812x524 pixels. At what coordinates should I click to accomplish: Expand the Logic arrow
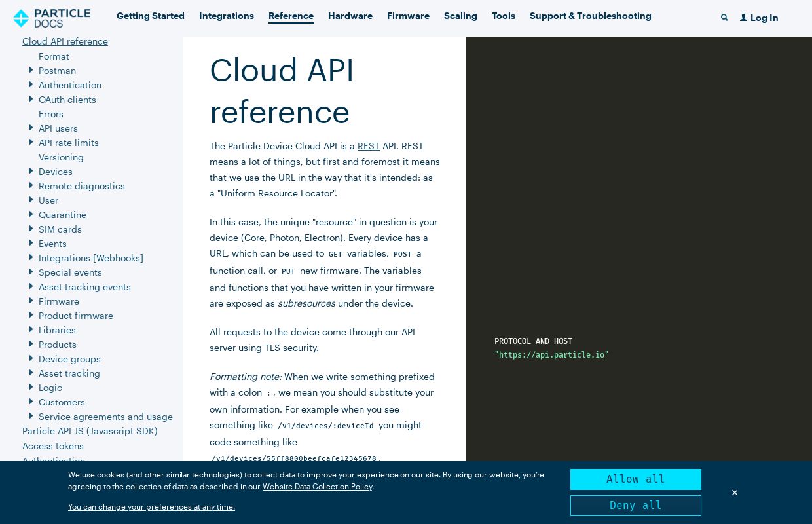click(31, 387)
